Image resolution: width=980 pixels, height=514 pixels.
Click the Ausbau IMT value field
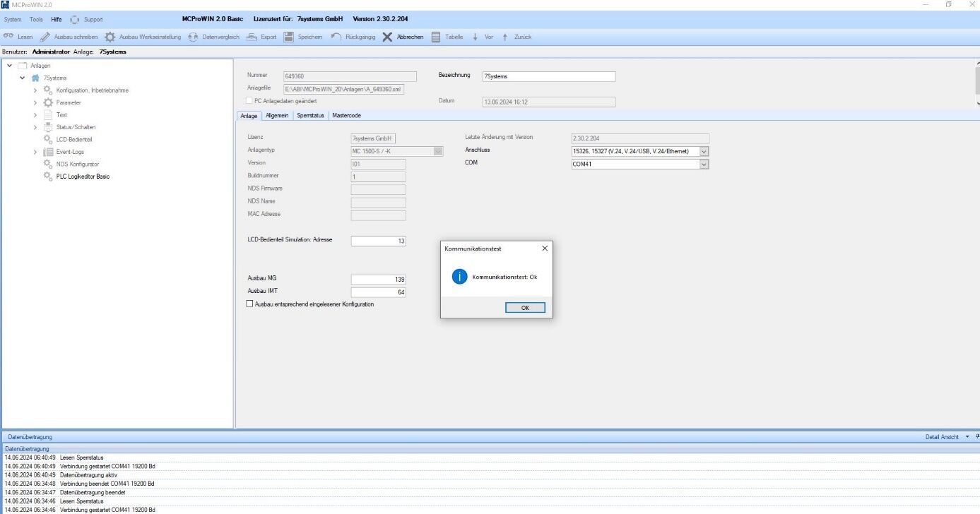pyautogui.click(x=379, y=292)
